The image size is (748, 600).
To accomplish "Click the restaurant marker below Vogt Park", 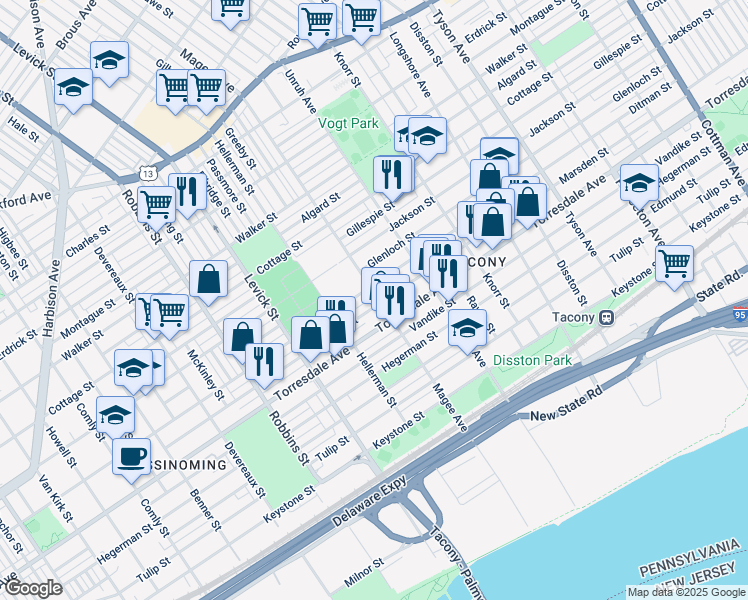I will click(x=393, y=175).
